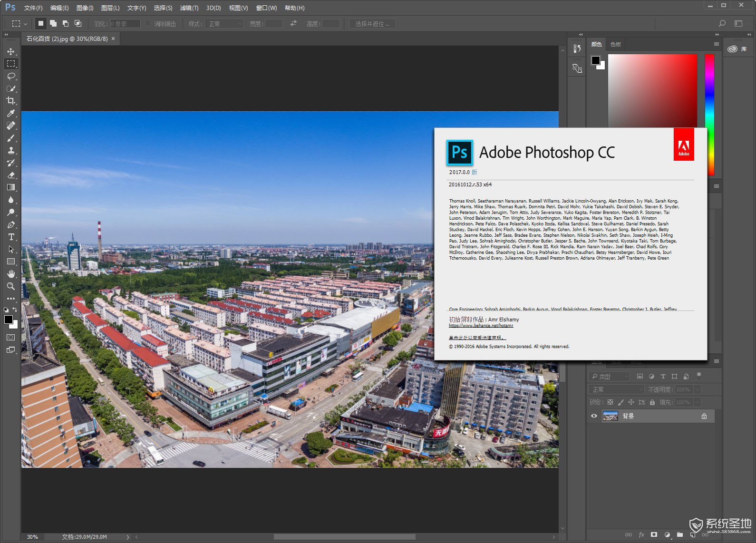
Task: Change the screen mode
Action: coord(11,350)
